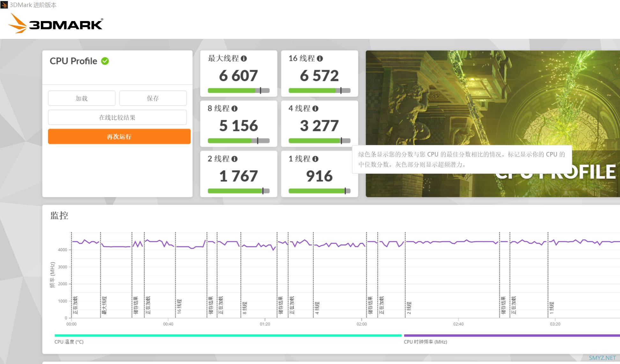Click the 2 线程 score bar
The image size is (620, 364).
(x=239, y=191)
